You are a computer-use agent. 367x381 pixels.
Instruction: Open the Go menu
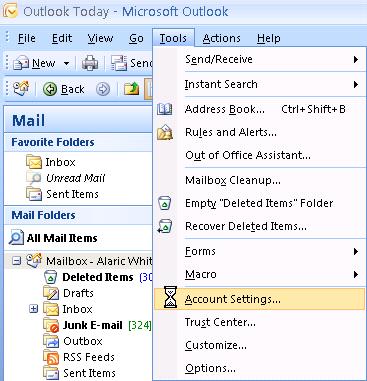click(x=136, y=38)
